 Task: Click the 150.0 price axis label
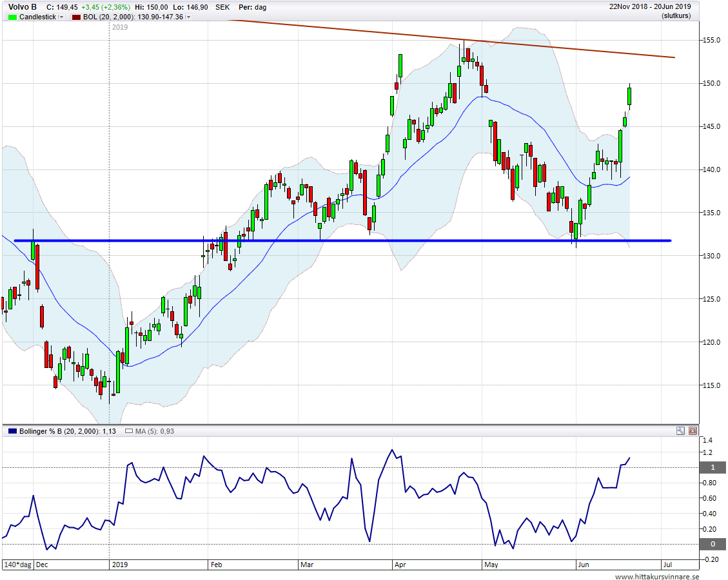(x=711, y=84)
